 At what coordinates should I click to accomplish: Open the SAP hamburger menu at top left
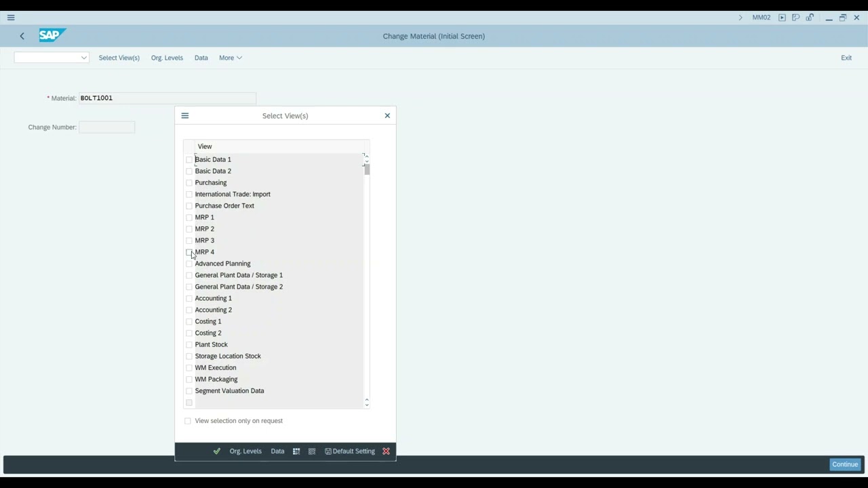pos(11,18)
